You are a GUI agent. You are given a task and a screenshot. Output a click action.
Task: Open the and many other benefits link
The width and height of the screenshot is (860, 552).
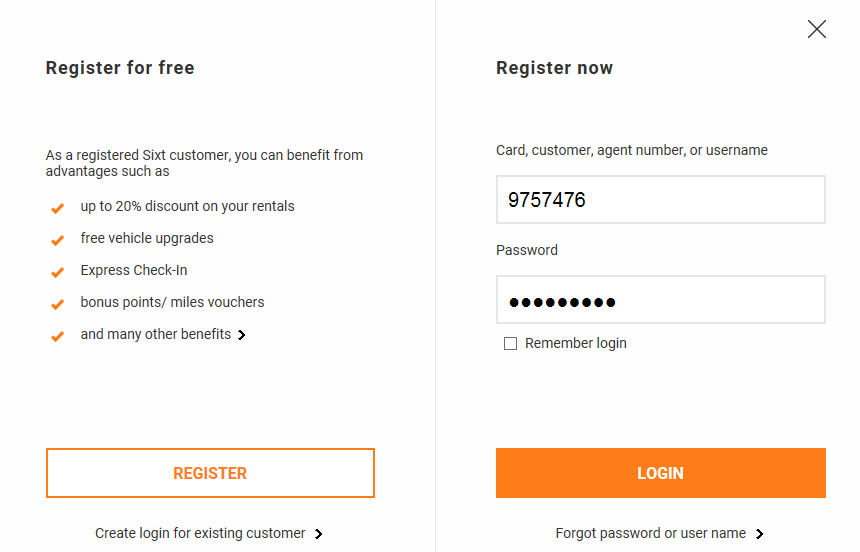156,334
